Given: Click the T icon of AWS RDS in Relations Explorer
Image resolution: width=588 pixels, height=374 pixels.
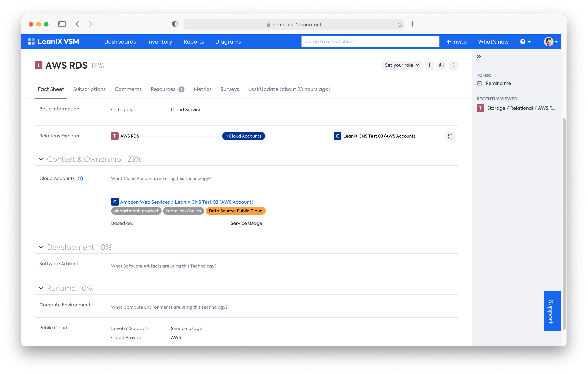Looking at the screenshot, I should pyautogui.click(x=115, y=136).
